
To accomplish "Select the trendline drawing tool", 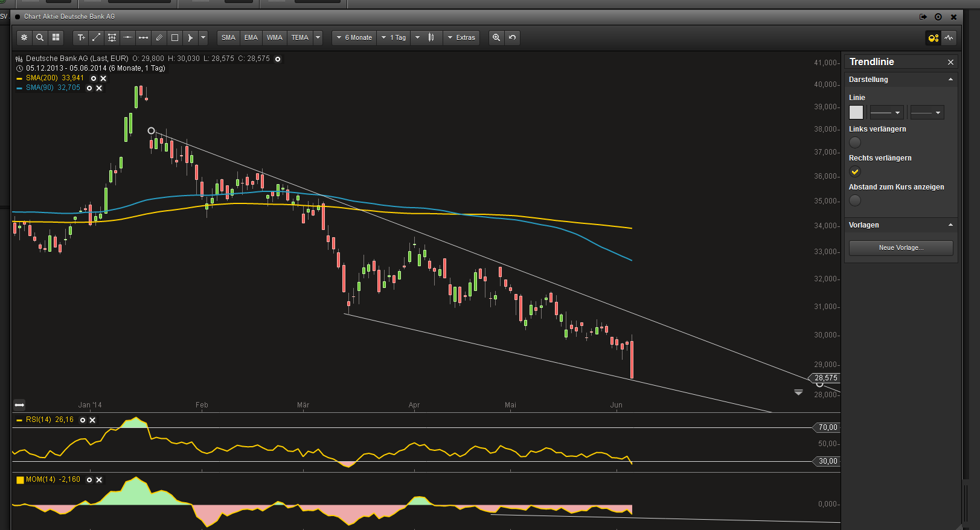I will click(x=97, y=37).
